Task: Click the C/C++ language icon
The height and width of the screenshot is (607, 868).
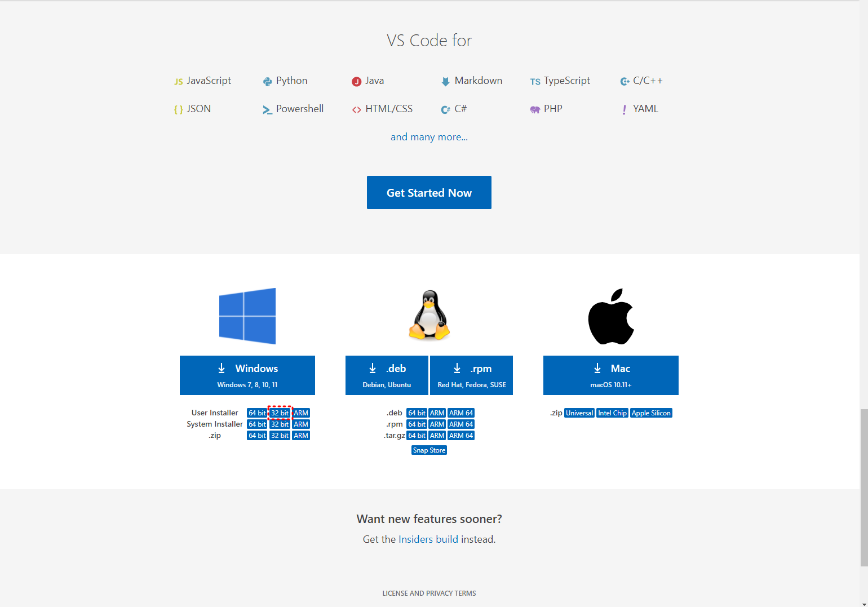Action: 625,82
